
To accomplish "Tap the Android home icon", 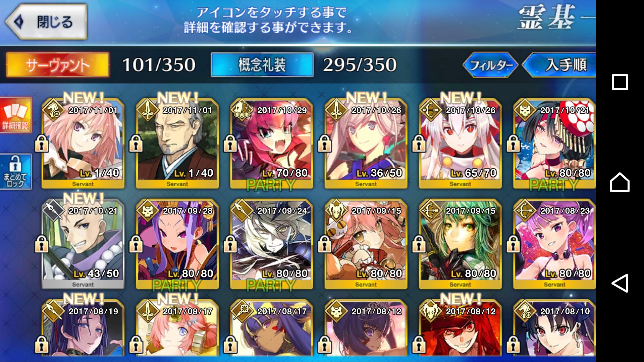I will coord(620,182).
